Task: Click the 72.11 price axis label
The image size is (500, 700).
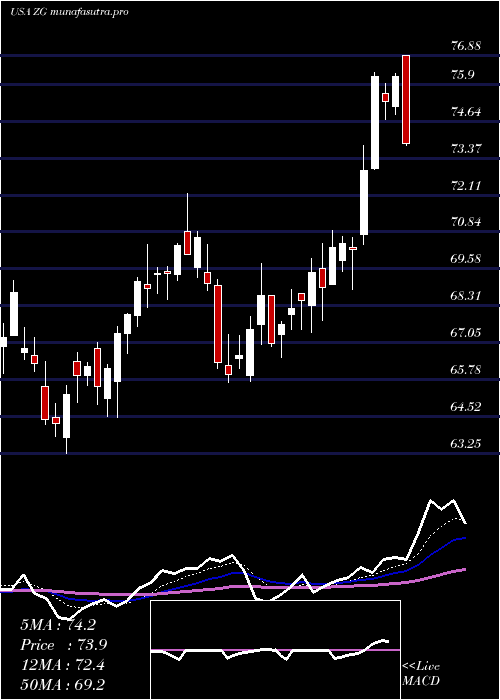Action: 467,185
